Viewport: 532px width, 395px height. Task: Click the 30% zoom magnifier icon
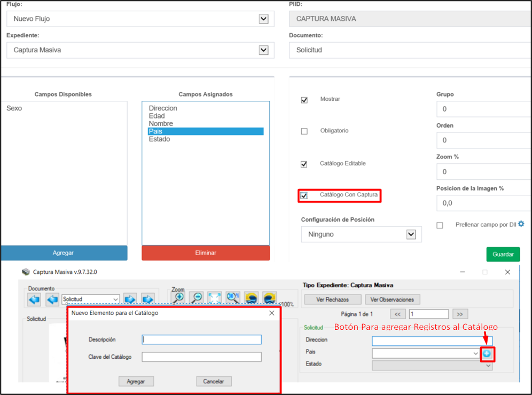coord(233,298)
